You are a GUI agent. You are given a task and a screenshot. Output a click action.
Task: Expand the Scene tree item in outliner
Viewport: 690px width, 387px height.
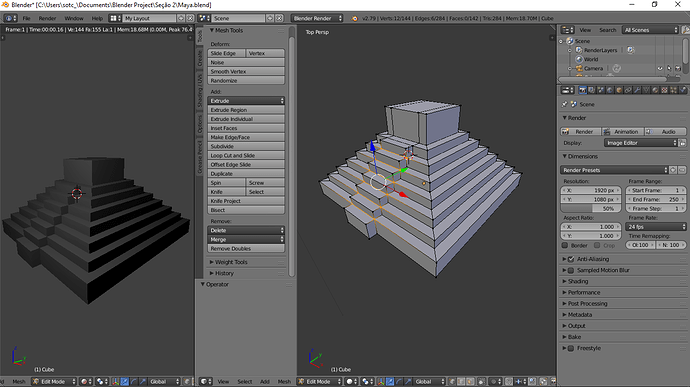coord(561,41)
